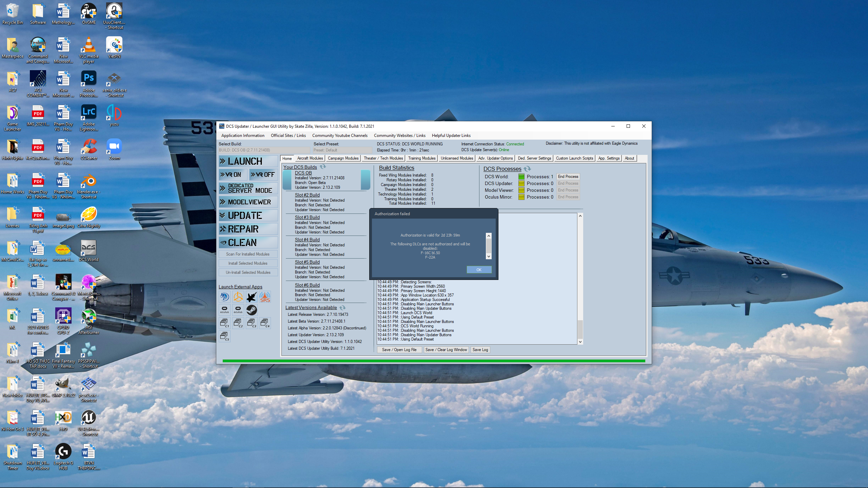Image resolution: width=868 pixels, height=488 pixels.
Task: Open Zoom desktop shortcut
Action: pyautogui.click(x=114, y=149)
